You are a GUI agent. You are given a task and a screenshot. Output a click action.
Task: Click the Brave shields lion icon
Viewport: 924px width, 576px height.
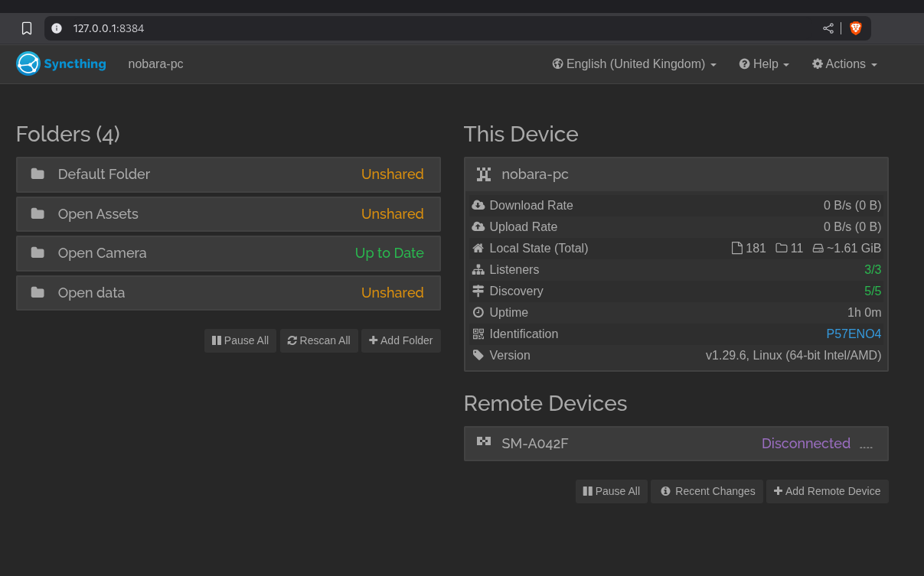click(x=856, y=28)
